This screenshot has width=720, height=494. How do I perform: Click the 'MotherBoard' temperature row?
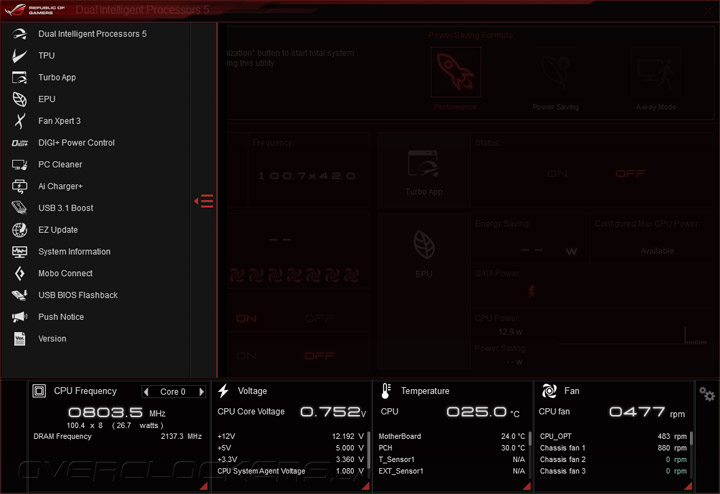451,436
